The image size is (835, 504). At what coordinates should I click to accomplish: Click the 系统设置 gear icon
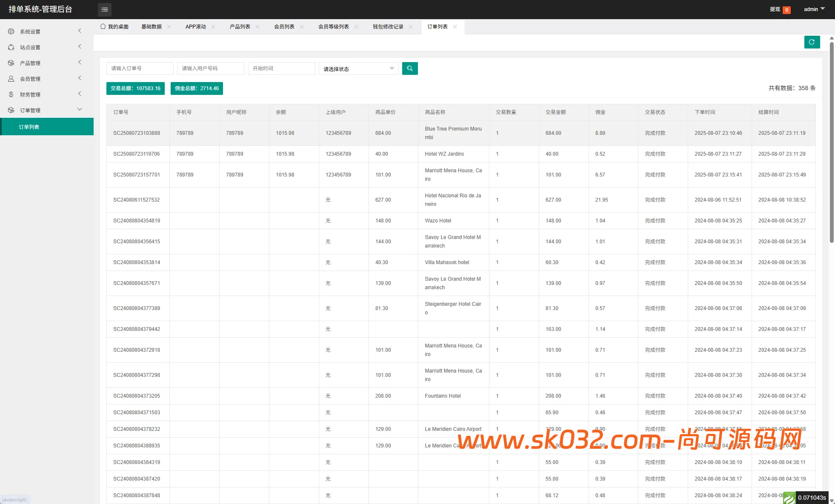pyautogui.click(x=11, y=31)
